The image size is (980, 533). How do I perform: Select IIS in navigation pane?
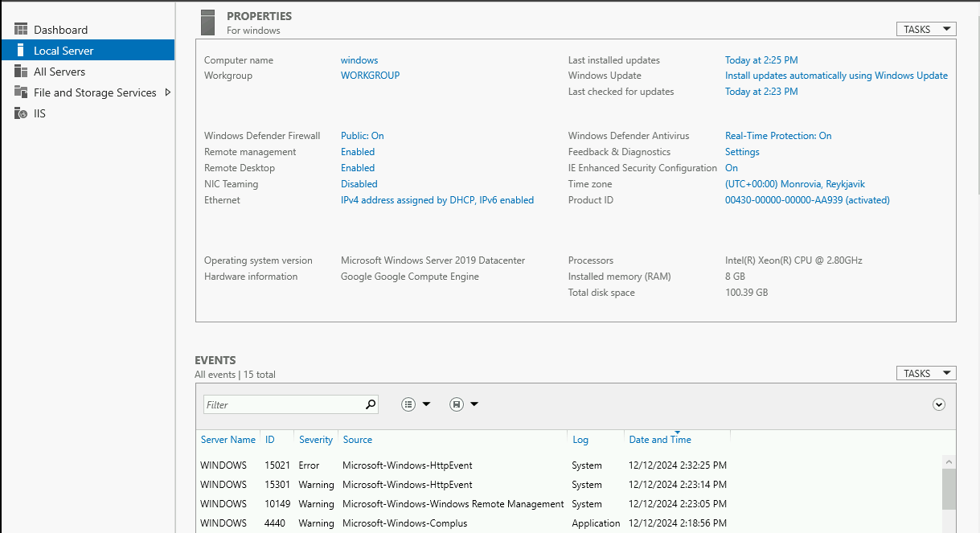87,113
